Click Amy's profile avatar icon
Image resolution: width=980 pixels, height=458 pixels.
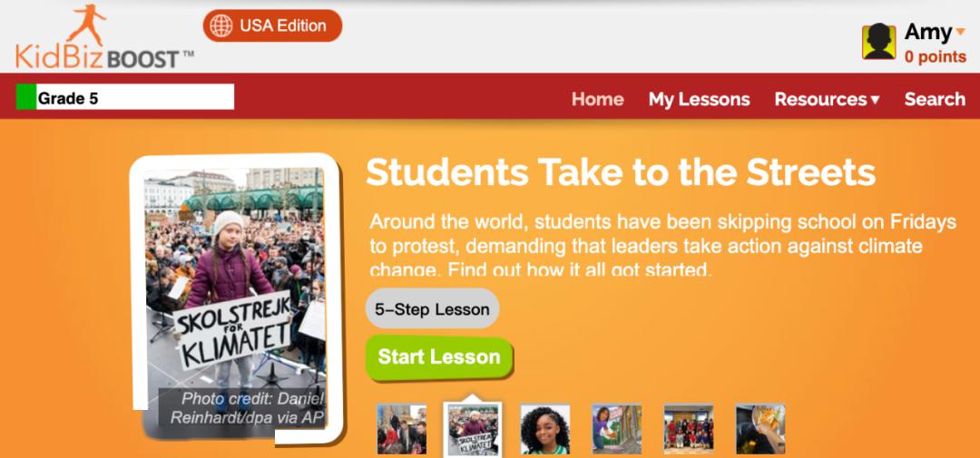(x=878, y=42)
